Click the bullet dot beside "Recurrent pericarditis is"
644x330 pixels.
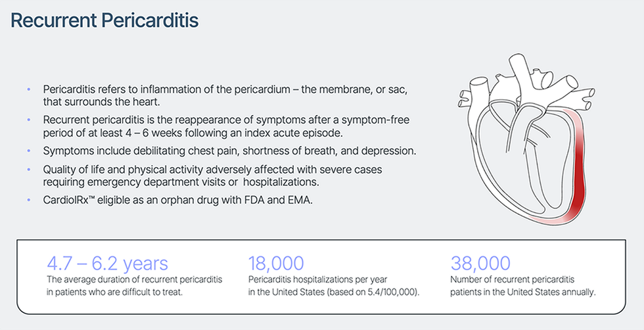point(28,120)
